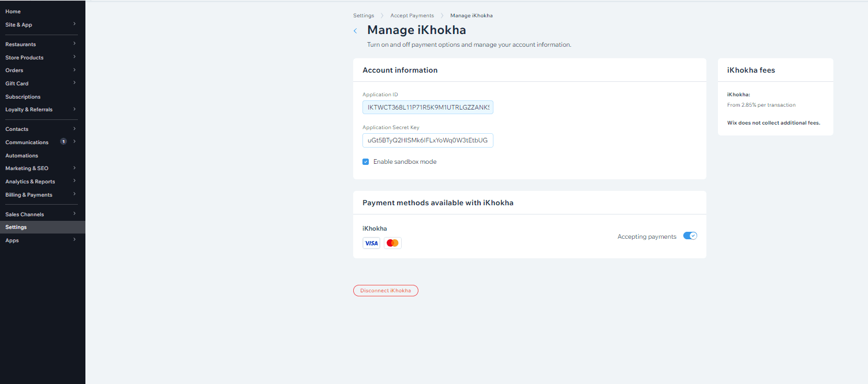Screen dimensions: 868x384
Task: Click the Visa card logo
Action: (371, 243)
